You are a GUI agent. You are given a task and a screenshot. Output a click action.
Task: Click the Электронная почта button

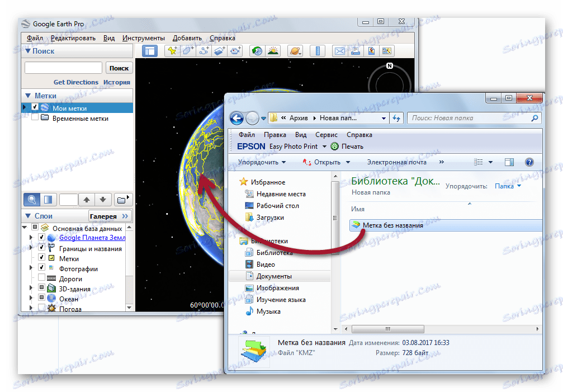397,162
